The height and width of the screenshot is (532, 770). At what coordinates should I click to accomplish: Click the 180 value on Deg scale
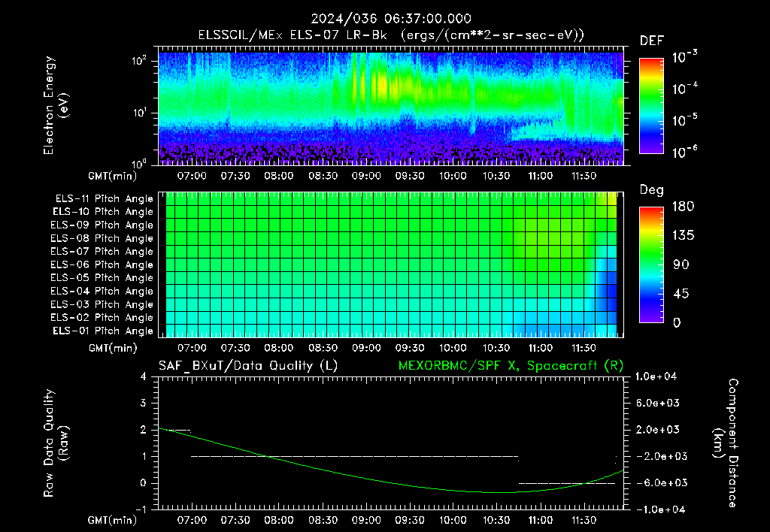(683, 206)
